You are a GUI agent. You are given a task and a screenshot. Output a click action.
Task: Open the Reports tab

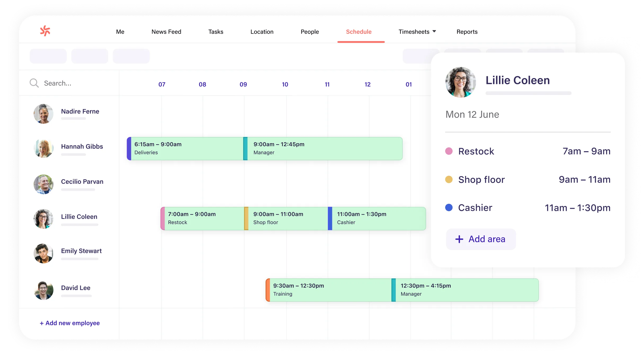467,32
